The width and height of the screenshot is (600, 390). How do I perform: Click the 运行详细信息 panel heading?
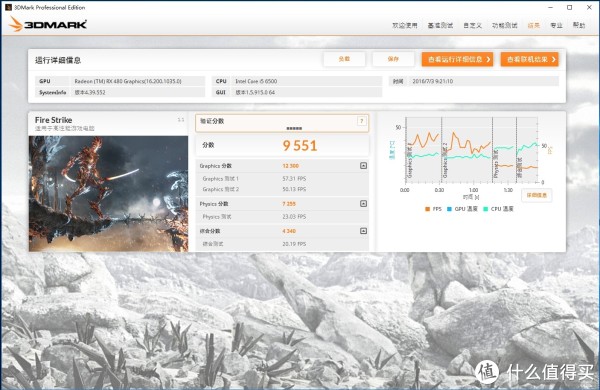58,60
